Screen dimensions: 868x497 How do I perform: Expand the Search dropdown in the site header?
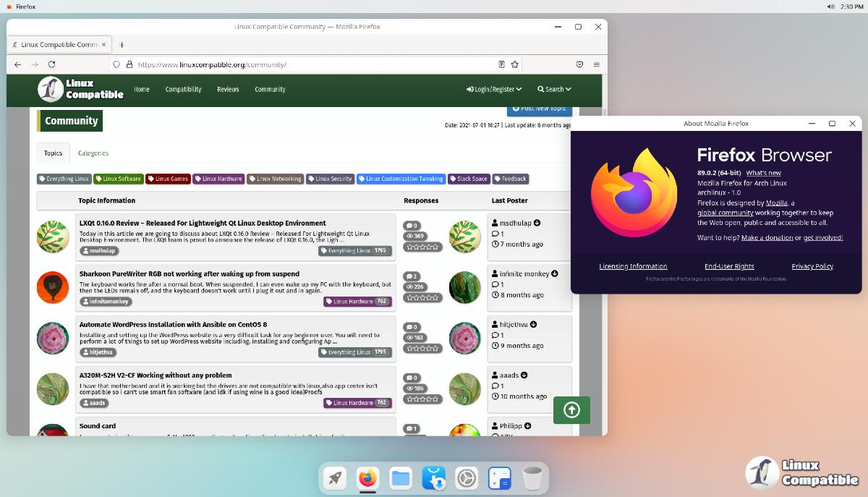pos(554,90)
